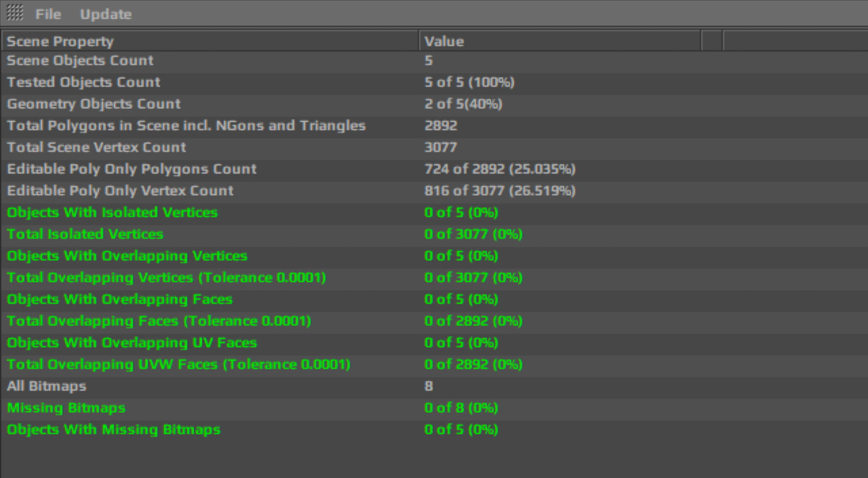Select Total Overlapping UVW Faces row
Viewport: 868px width, 478px height.
[434, 364]
